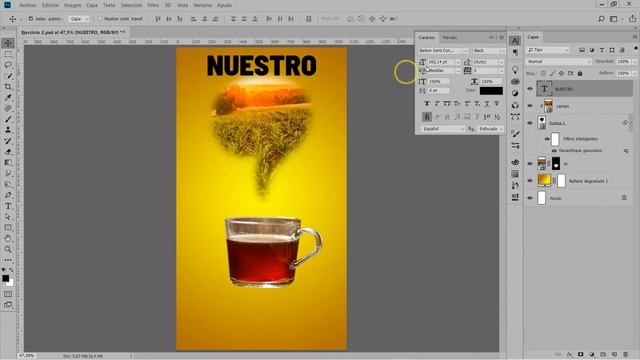The width and height of the screenshot is (640, 360).
Task: Select the Eraser tool
Action: point(8,151)
